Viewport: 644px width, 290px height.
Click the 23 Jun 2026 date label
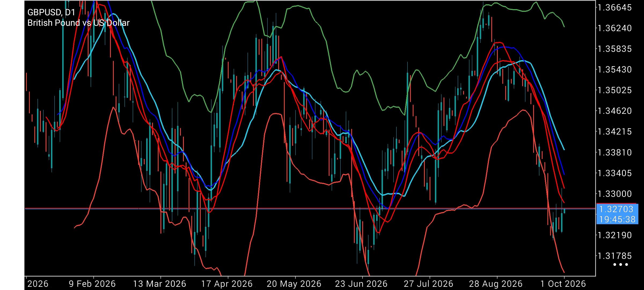361,284
